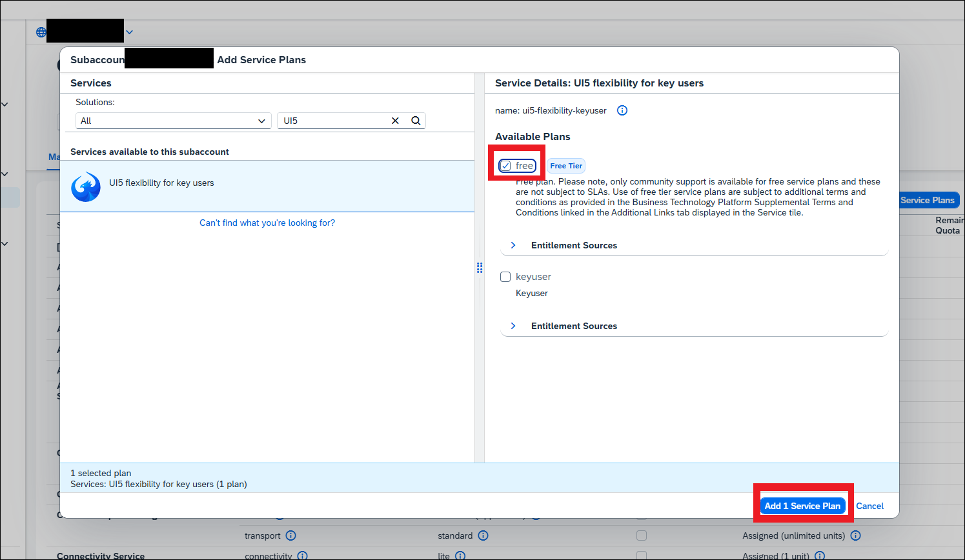
Task: Open the subaccount dropdown chevron at the top
Action: coord(128,31)
